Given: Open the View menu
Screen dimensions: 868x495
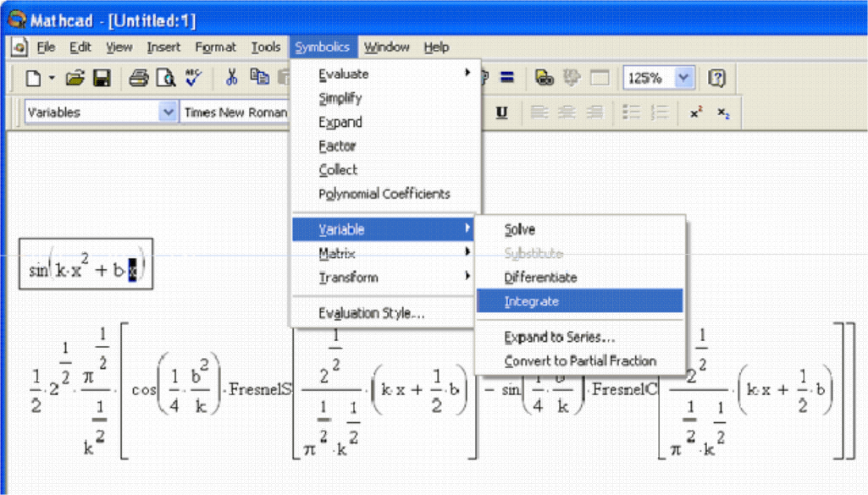Looking at the screenshot, I should pyautogui.click(x=119, y=47).
